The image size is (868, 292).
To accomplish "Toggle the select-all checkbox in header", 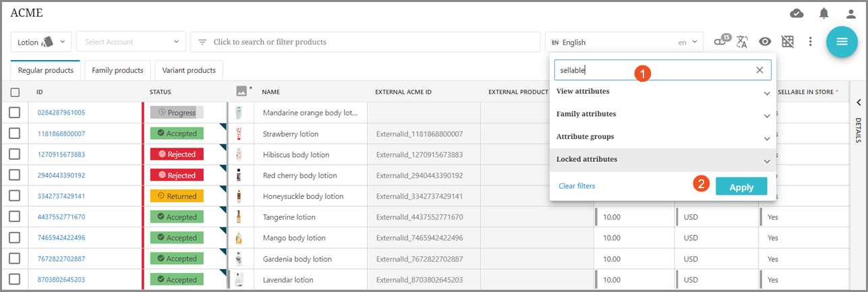I will (x=15, y=92).
